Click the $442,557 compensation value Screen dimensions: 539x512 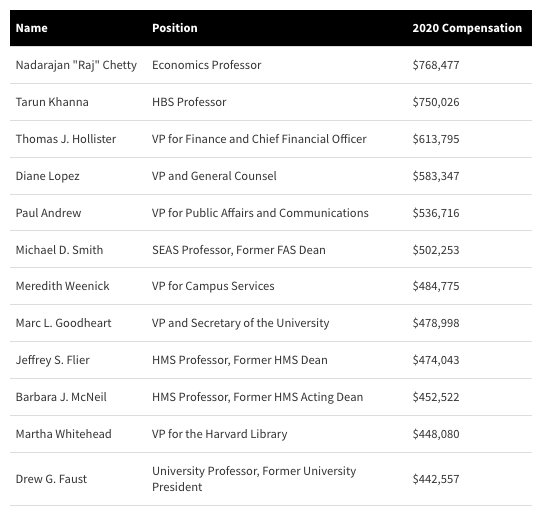[436, 479]
